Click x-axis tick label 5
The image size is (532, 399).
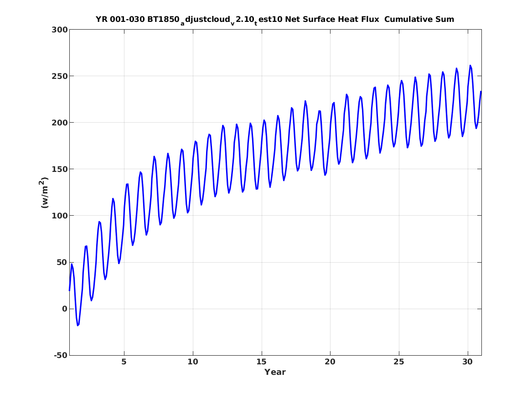coord(124,362)
